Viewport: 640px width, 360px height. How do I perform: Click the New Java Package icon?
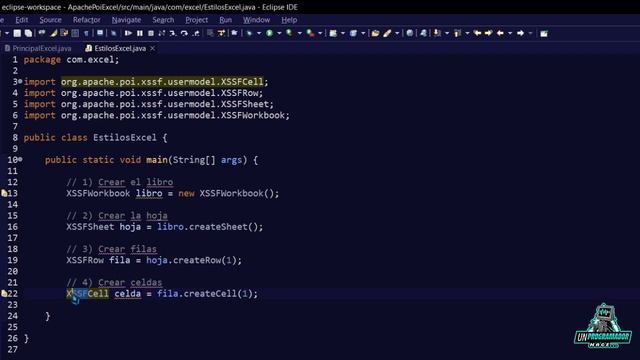333,33
